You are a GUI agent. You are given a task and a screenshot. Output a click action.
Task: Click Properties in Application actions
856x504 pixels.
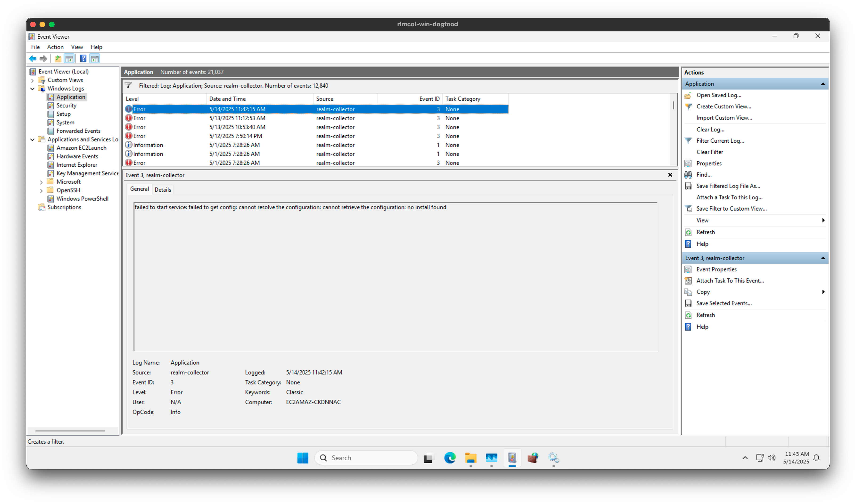click(709, 163)
